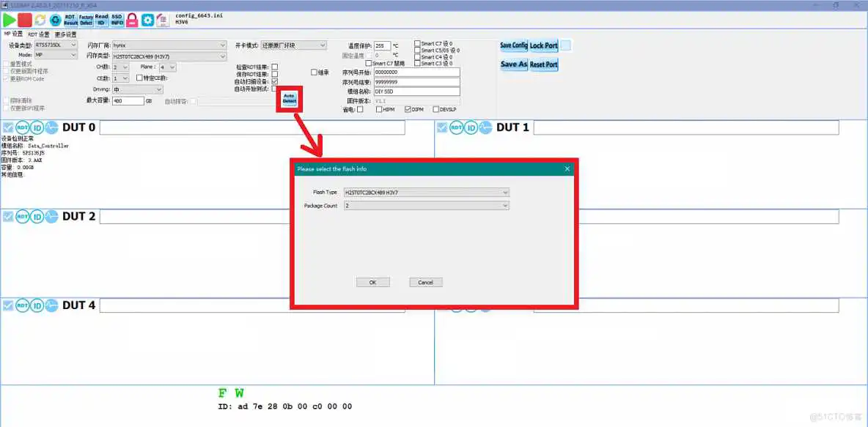Click the red Stop icon
Screen dimensions: 868x427
tap(24, 20)
